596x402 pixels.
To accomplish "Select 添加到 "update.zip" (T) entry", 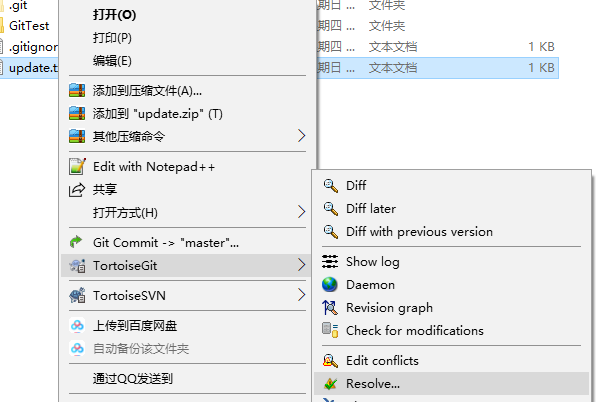I will pos(158,114).
